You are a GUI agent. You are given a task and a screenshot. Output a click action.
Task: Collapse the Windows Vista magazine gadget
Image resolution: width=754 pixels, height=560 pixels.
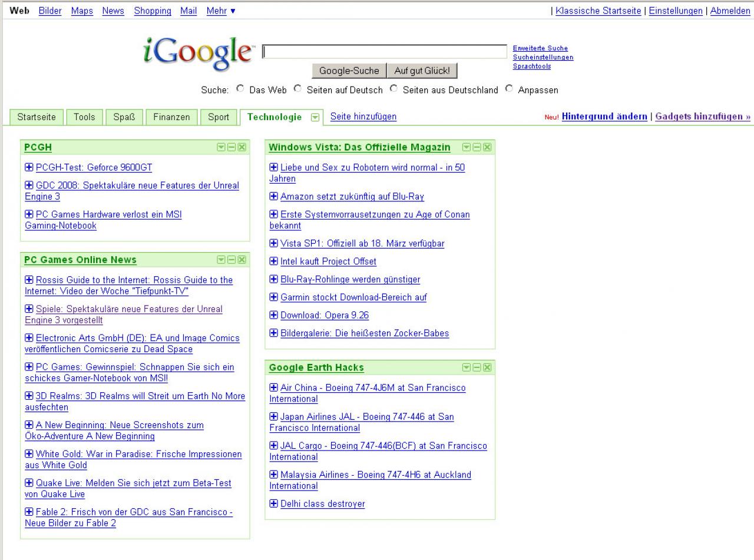(x=477, y=147)
